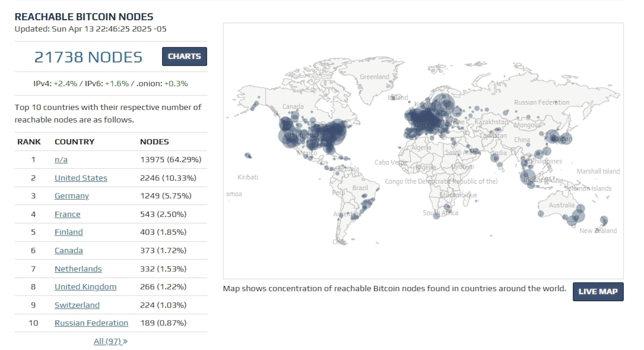Click the Canada country link

click(x=68, y=250)
